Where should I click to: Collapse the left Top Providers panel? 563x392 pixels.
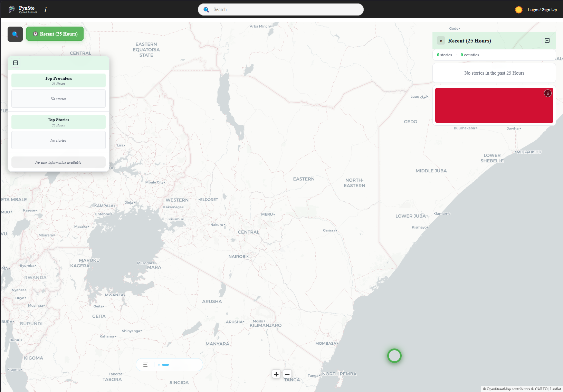[16, 63]
